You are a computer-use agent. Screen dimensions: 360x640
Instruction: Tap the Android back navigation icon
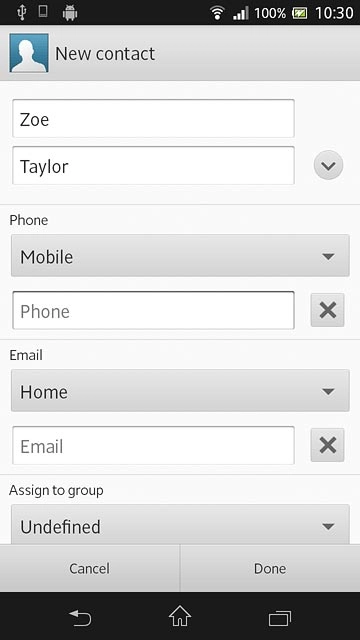click(80, 617)
